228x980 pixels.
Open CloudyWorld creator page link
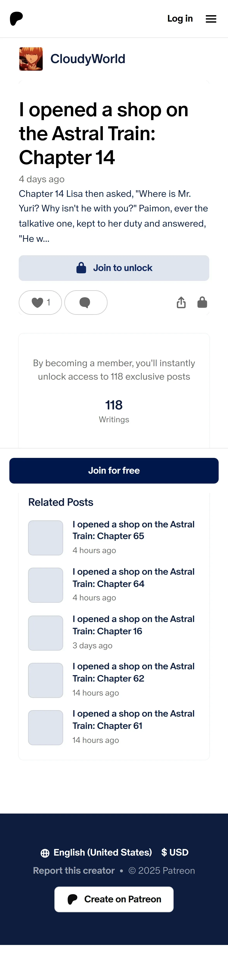click(x=87, y=59)
